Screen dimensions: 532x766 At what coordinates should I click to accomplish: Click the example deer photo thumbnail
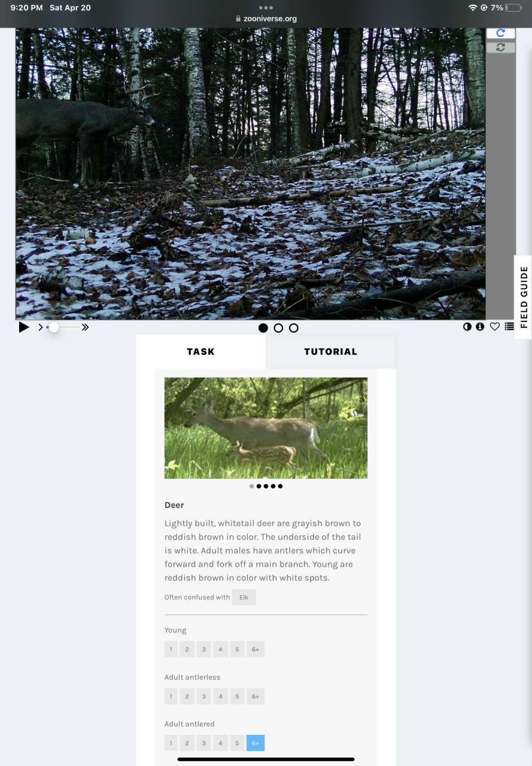tap(266, 428)
